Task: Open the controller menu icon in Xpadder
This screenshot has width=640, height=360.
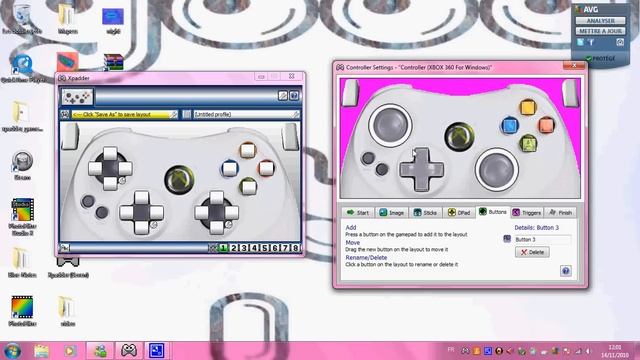Action: click(77, 97)
